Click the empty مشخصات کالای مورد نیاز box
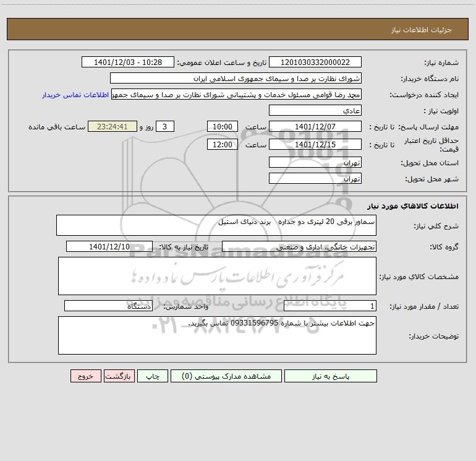The height and width of the screenshot is (461, 476). (x=217, y=276)
